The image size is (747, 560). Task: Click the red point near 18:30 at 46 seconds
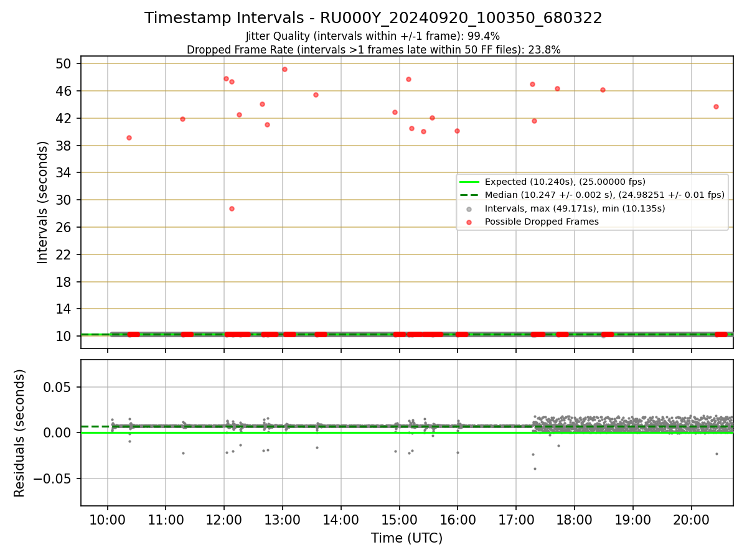tap(603, 90)
